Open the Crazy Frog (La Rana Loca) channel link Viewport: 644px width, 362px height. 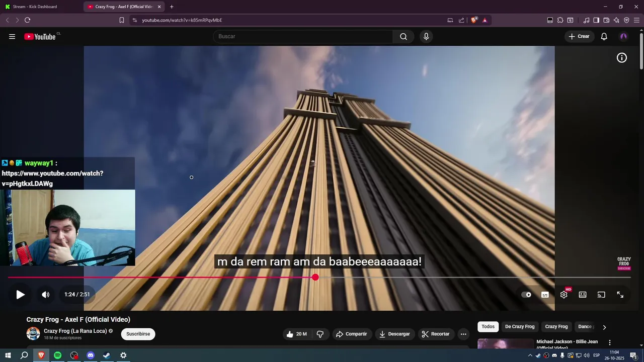(75, 331)
